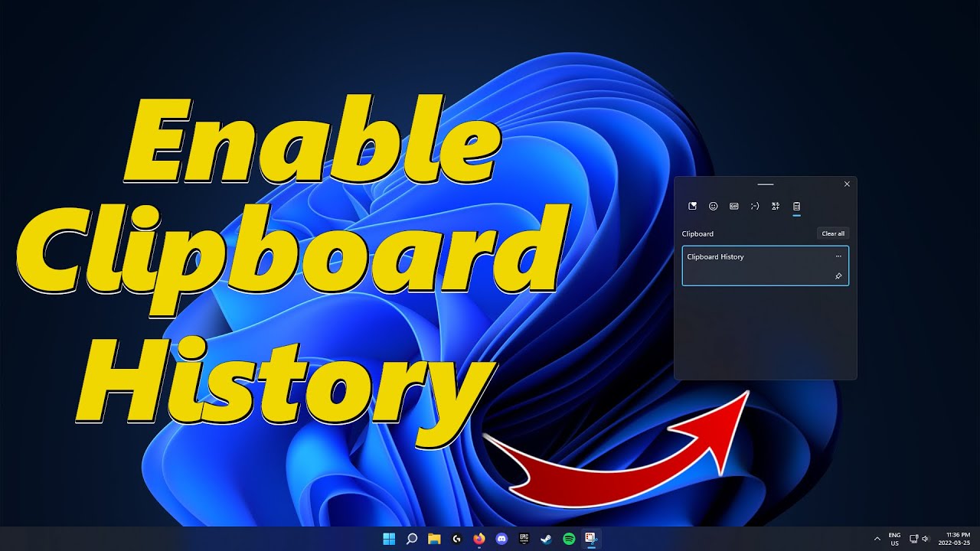Grab the panel drag handle bar
The image size is (980, 551).
(765, 184)
